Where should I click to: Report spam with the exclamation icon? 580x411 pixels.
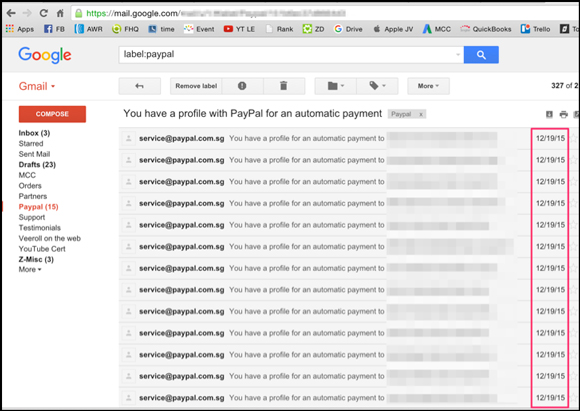pyautogui.click(x=242, y=86)
